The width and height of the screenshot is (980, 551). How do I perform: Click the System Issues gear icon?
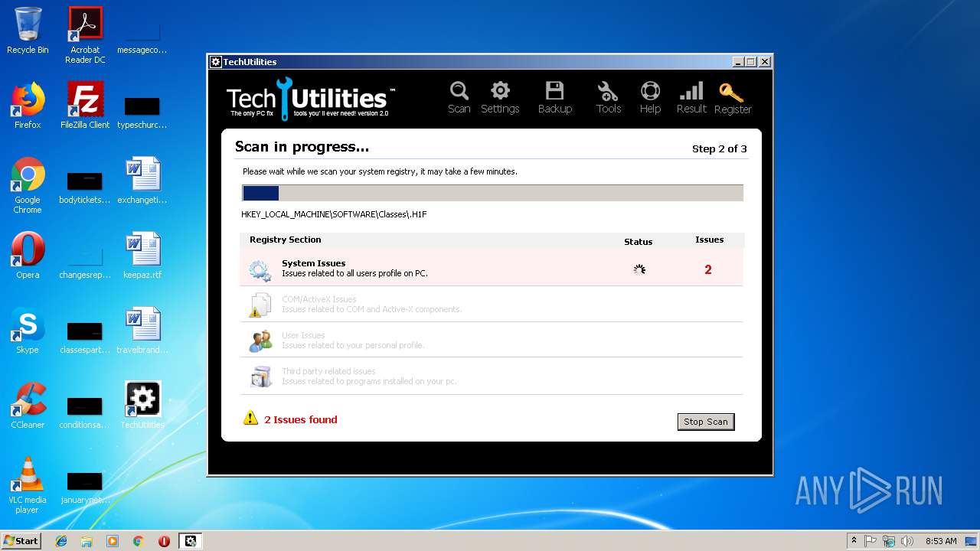click(260, 269)
